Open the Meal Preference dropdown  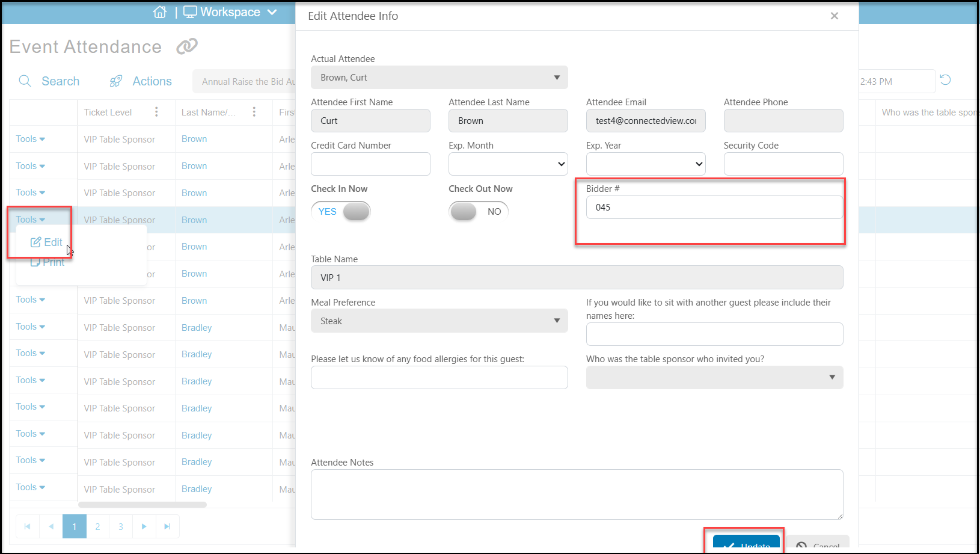coord(439,321)
